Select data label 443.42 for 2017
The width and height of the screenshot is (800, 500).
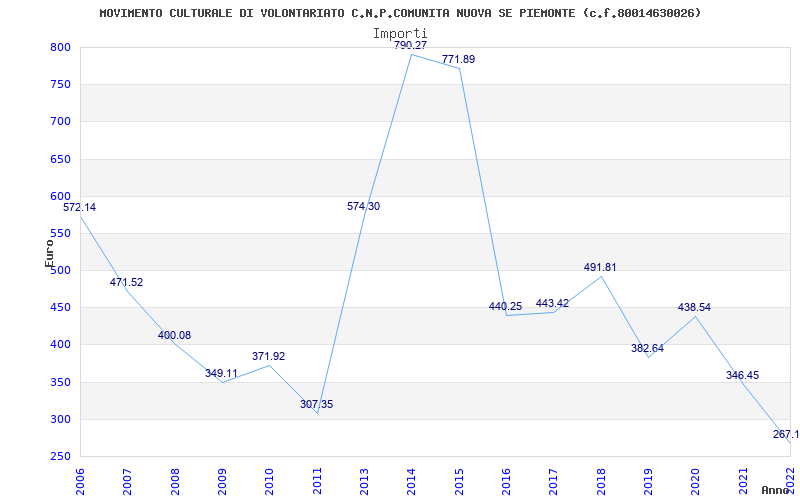pyautogui.click(x=552, y=304)
